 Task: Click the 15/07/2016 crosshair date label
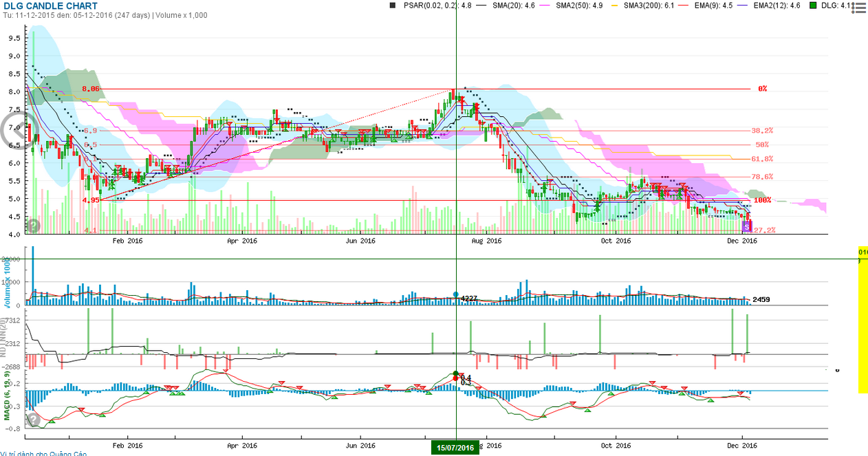(x=455, y=448)
